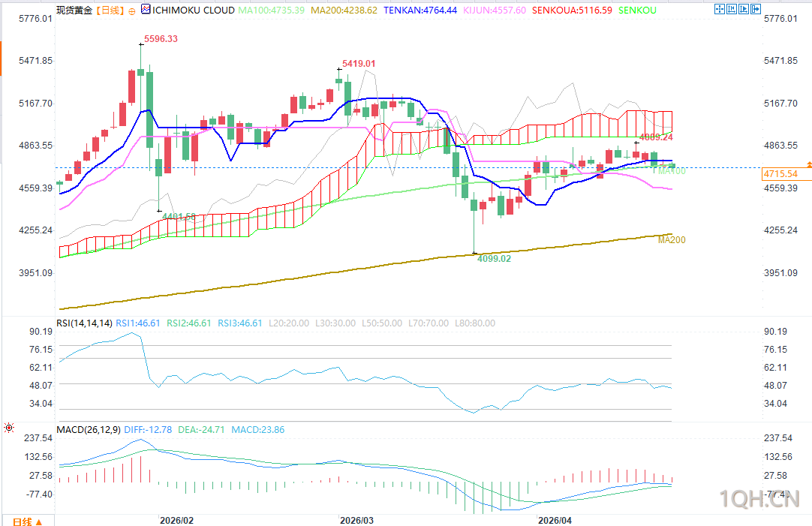Click the TENKAN:4764.44 legend value
This screenshot has height=526, width=812.
420,11
